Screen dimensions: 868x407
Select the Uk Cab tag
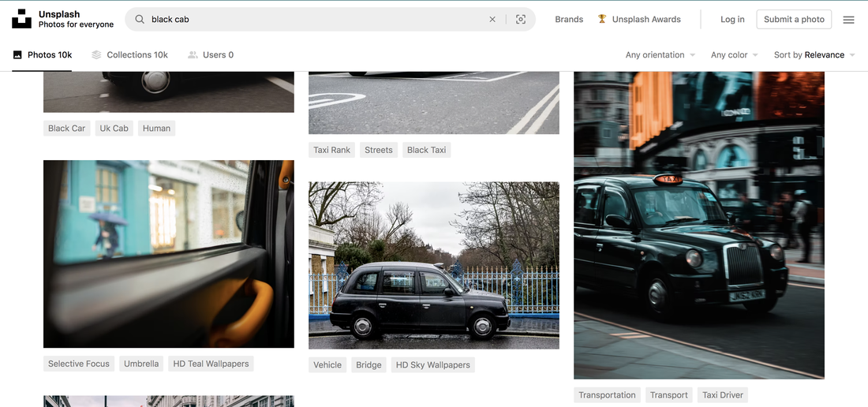[x=114, y=129]
